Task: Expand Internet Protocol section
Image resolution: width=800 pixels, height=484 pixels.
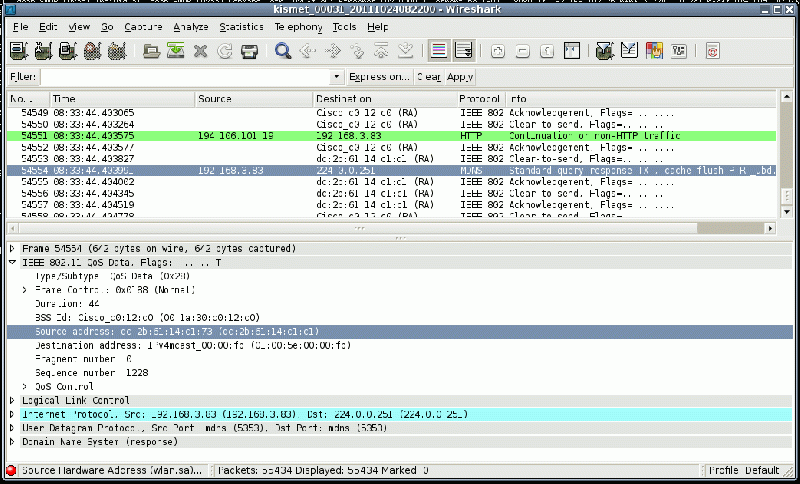Action: 12,414
